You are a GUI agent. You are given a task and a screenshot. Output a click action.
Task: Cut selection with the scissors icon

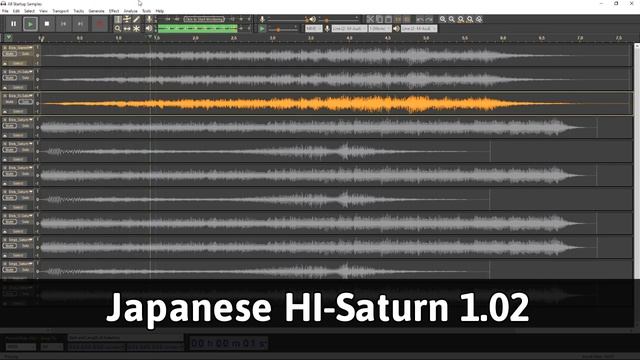click(370, 19)
